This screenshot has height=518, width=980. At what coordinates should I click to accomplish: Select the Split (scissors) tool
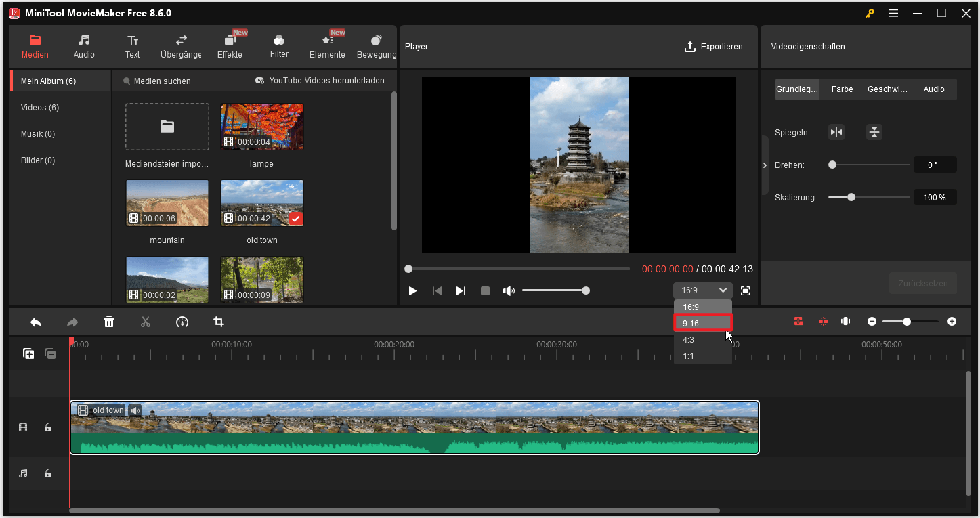[x=145, y=322]
